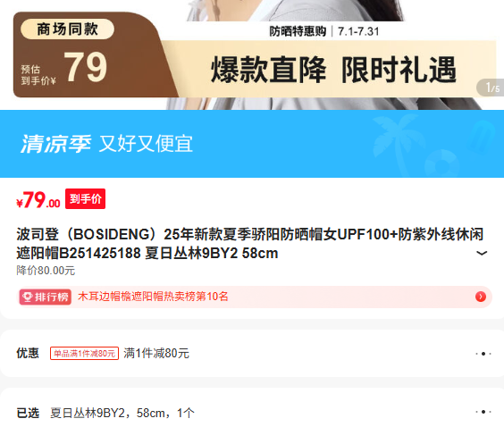
Task: Select the 满1件减80元 discount text
Action: coord(156,354)
